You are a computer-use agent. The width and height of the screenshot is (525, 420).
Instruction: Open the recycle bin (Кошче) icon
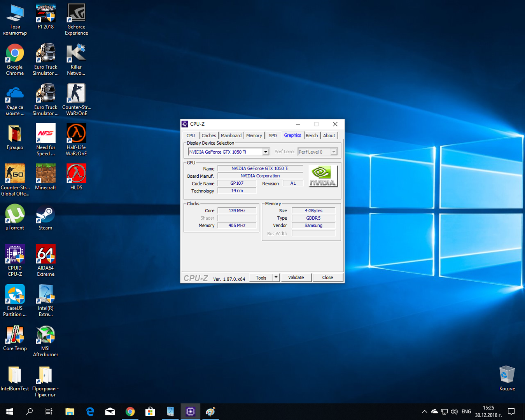point(507,378)
